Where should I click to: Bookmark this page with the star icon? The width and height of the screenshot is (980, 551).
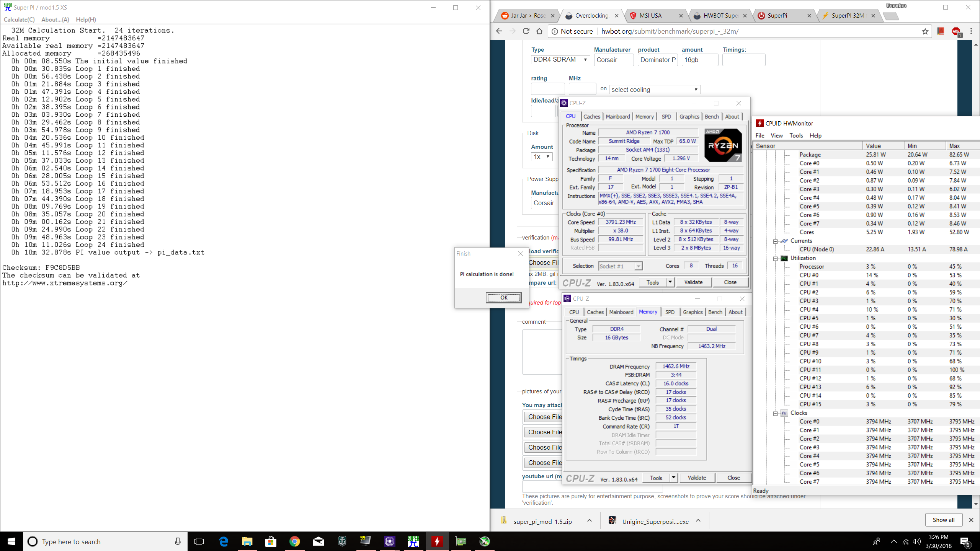pyautogui.click(x=925, y=31)
